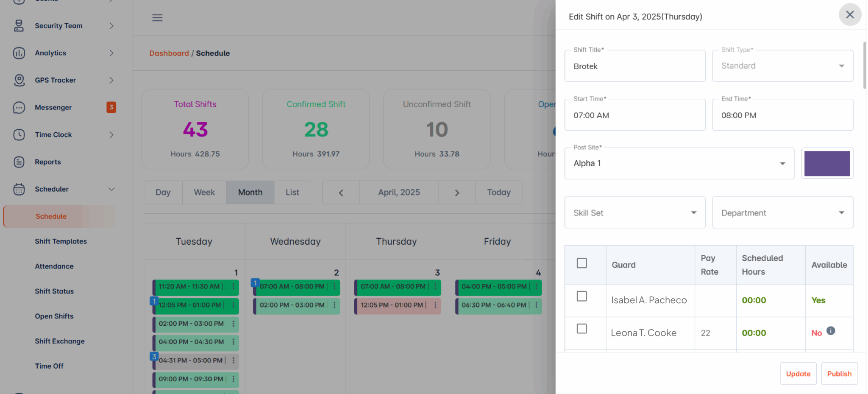868x394 pixels.
Task: Switch to the Week view tab
Action: point(204,193)
